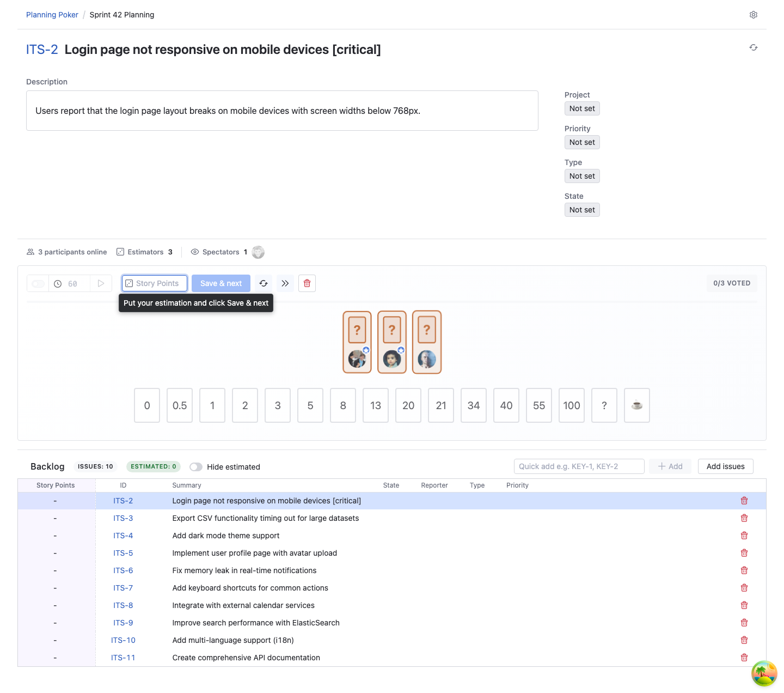Focus the Story Points input field
The image size is (784, 693).
[155, 283]
